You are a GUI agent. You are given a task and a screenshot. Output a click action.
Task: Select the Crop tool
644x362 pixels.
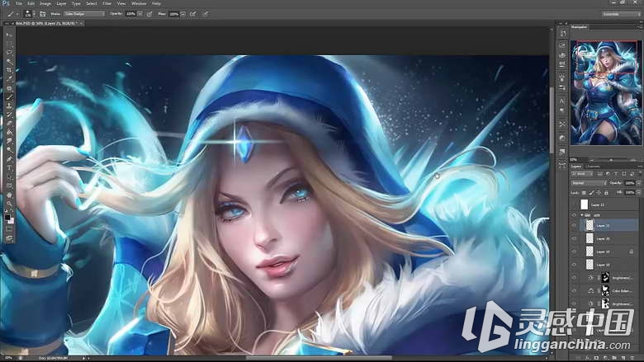[x=9, y=71]
